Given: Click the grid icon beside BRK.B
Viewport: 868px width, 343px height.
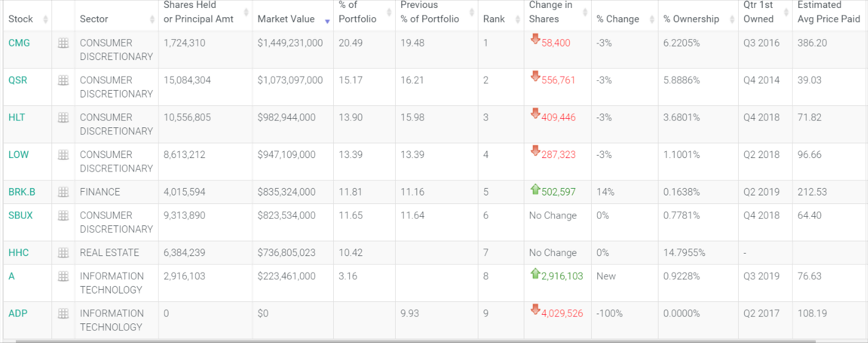Looking at the screenshot, I should [x=63, y=192].
